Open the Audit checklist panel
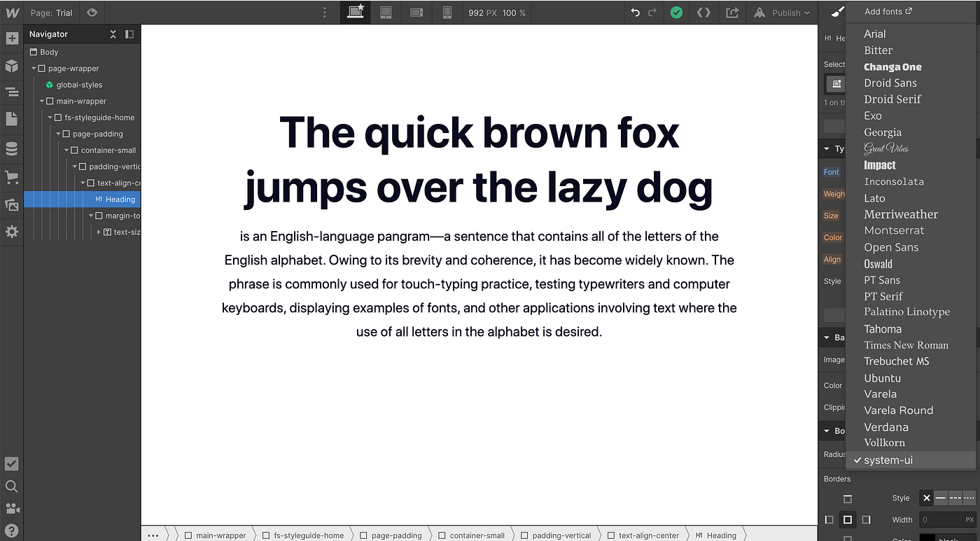Screen dimensions: 980x541 coord(12,464)
